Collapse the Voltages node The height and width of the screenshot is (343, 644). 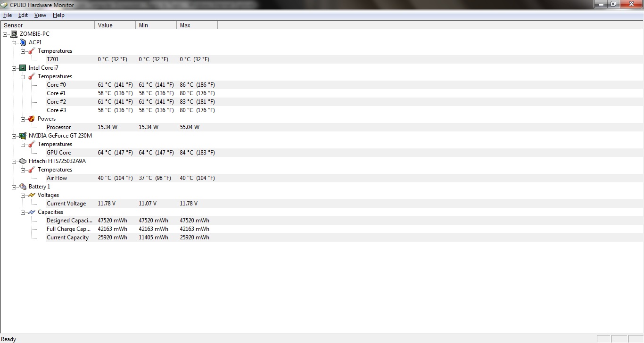[x=23, y=195]
